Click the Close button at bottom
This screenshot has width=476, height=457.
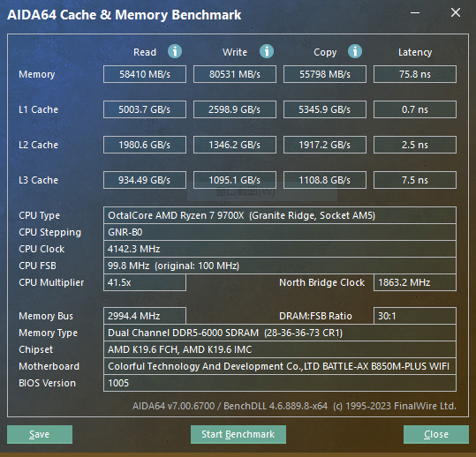436,434
